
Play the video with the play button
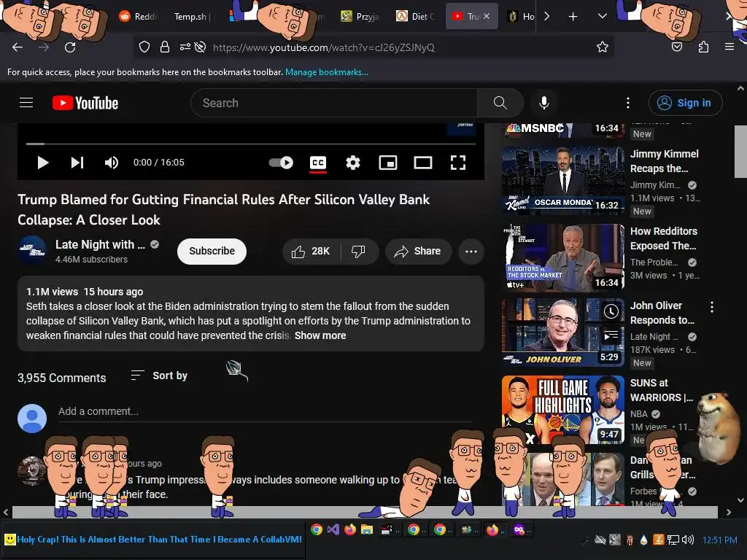coord(43,163)
